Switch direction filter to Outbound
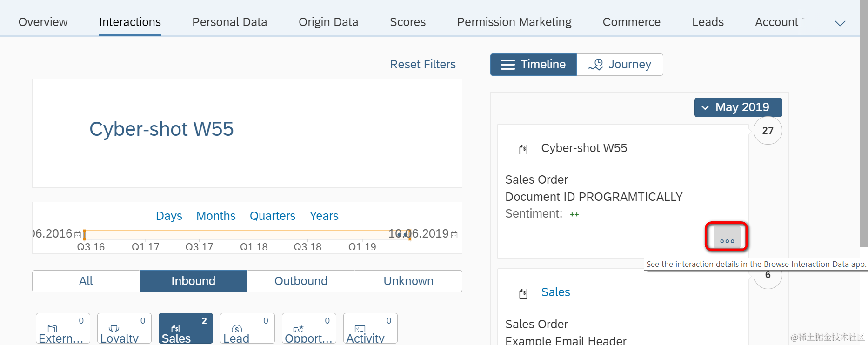The width and height of the screenshot is (868, 345). (301, 281)
